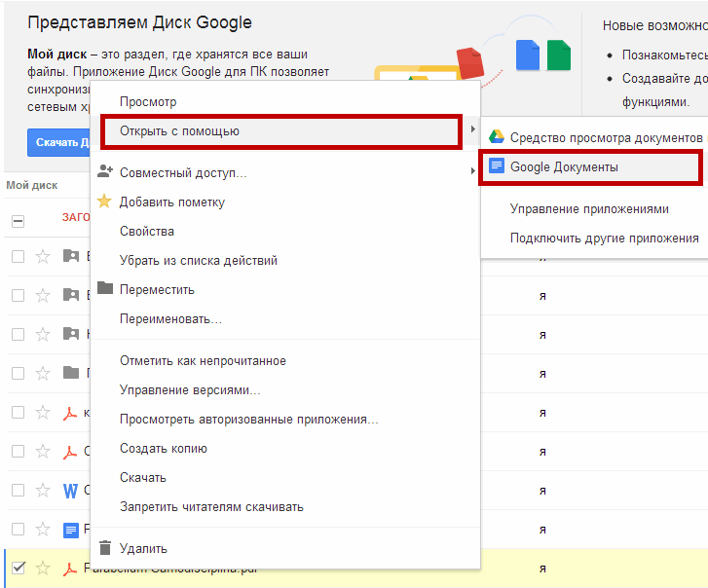Select Просмотреть авторизованные приложения...
The width and height of the screenshot is (708, 588).
coord(285,420)
